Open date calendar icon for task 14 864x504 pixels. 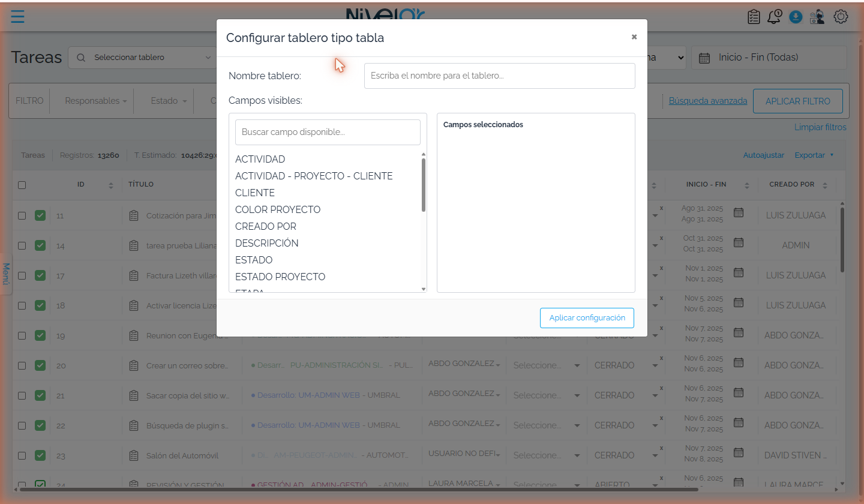(739, 242)
